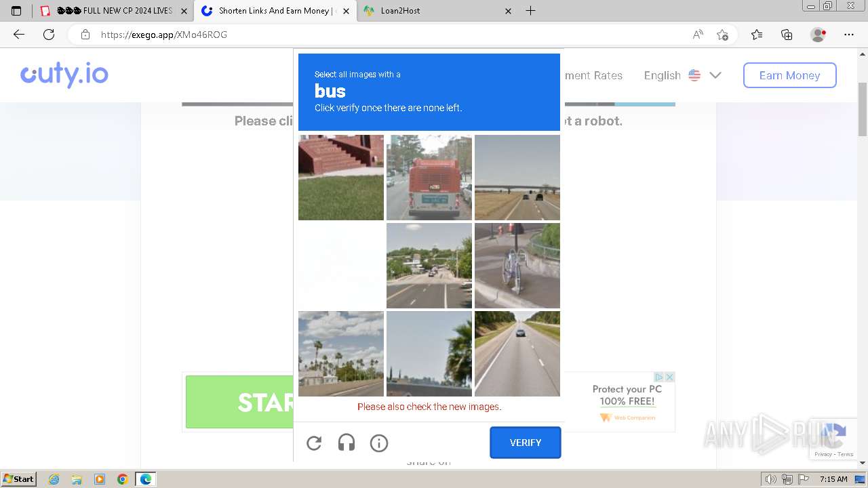Screen dimensions: 868x488
Task: Open media player from taskbar
Action: coord(100,479)
